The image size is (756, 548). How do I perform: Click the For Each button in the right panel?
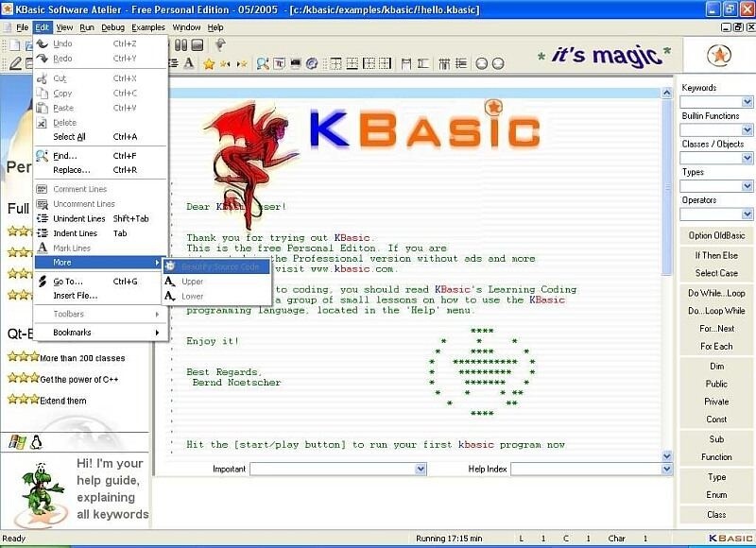click(x=714, y=346)
